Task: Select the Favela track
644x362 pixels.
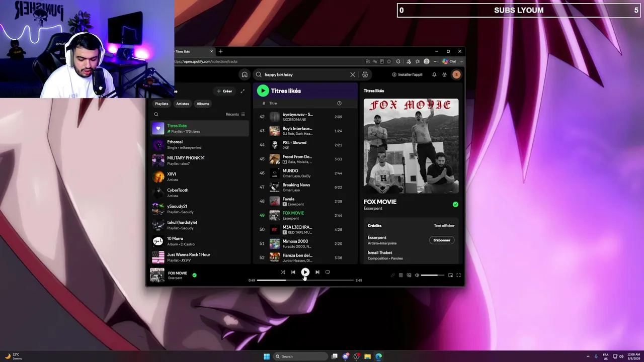Action: coord(305,201)
